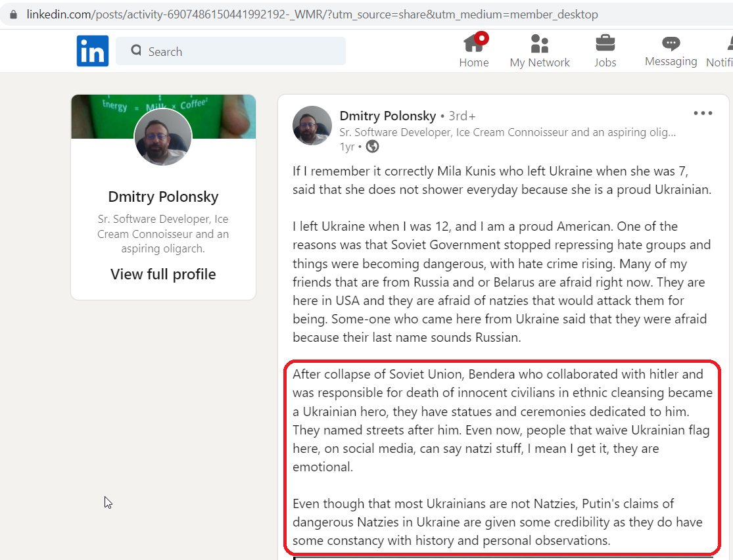Image resolution: width=733 pixels, height=560 pixels.
Task: Open the Home tab with notification badge
Action: coord(474,51)
